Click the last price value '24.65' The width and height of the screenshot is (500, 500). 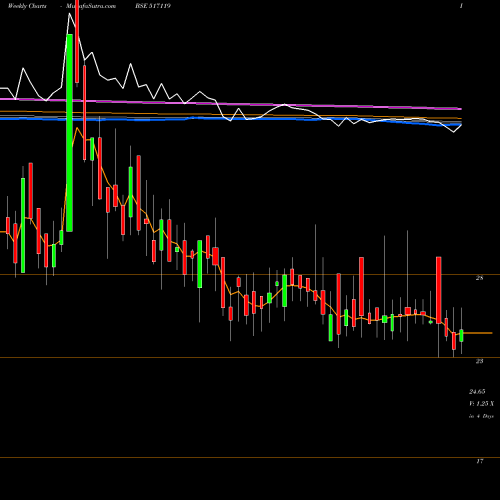point(477,391)
